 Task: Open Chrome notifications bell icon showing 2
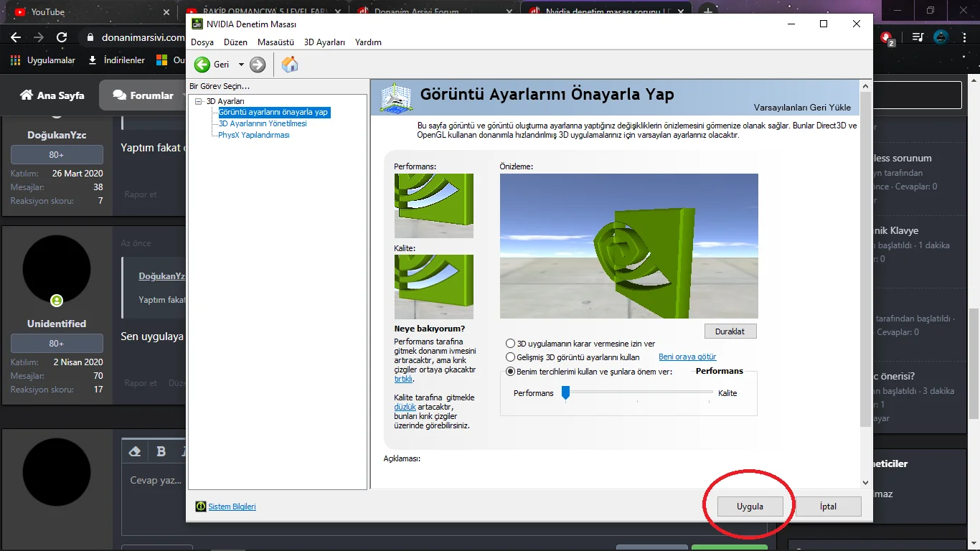886,37
